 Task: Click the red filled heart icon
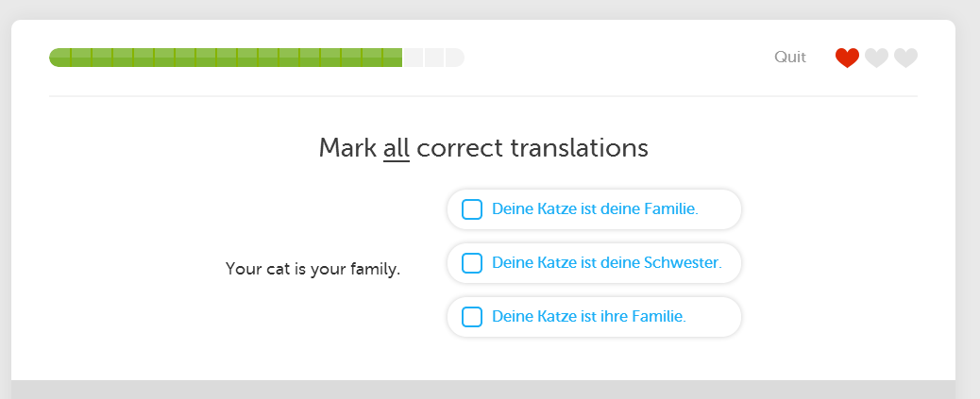pos(847,58)
